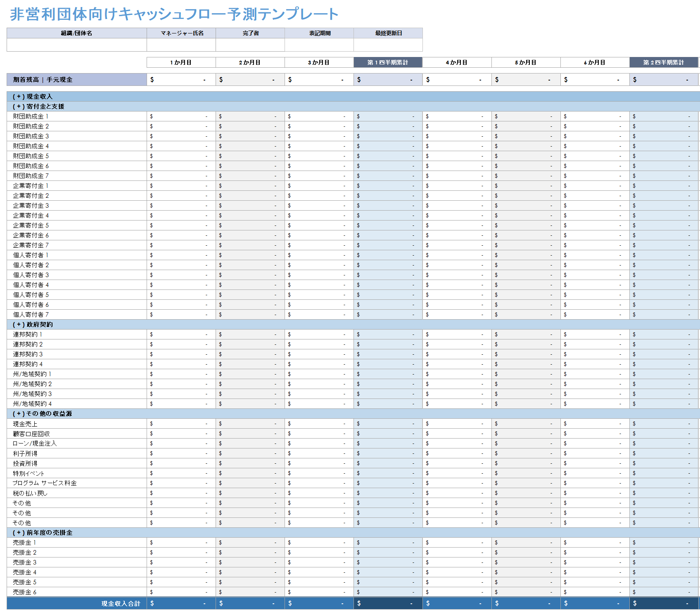This screenshot has height=612, width=700.
Task: Click 第 1 四半期累計 total in 現金収入合計 row
Action: point(388,603)
